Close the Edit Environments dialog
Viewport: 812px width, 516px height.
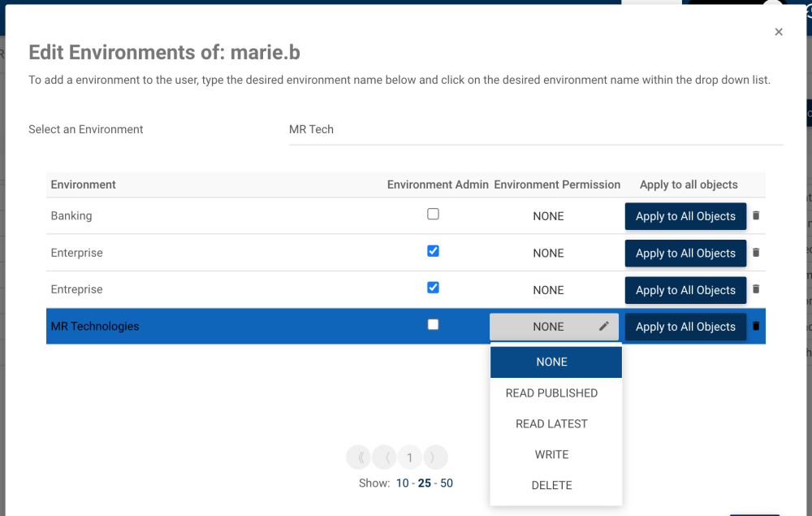(779, 32)
